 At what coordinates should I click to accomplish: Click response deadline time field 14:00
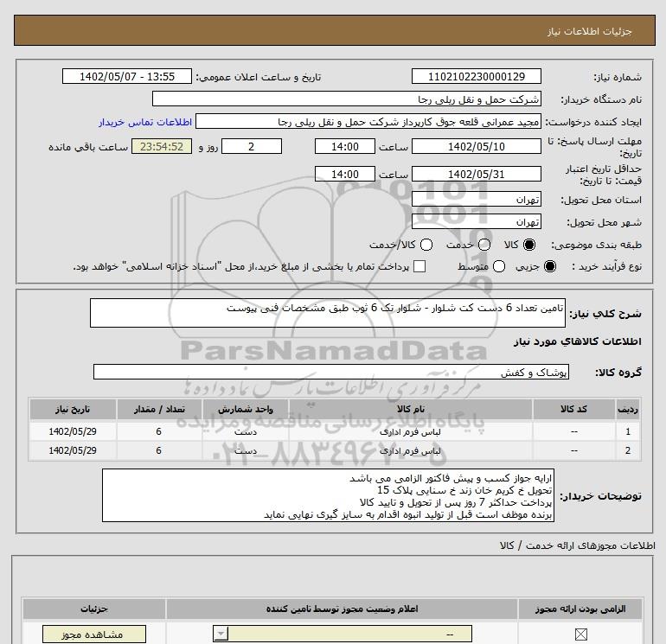tap(345, 146)
